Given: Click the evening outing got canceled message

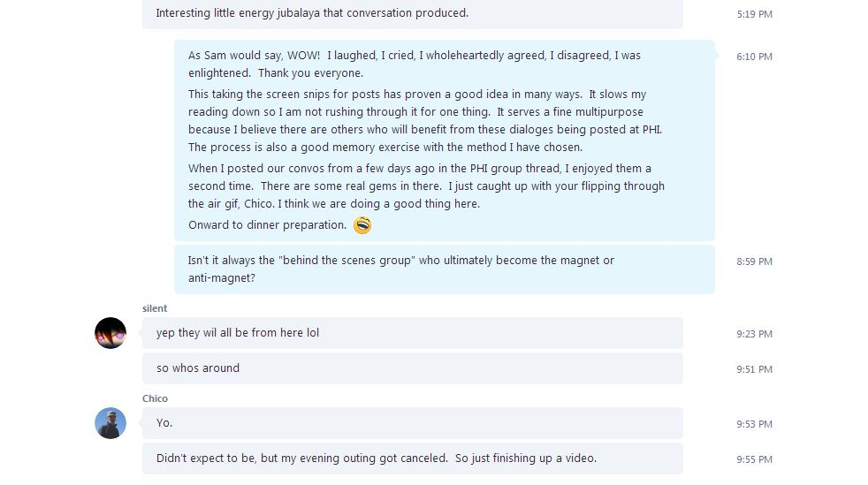Looking at the screenshot, I should [x=413, y=458].
